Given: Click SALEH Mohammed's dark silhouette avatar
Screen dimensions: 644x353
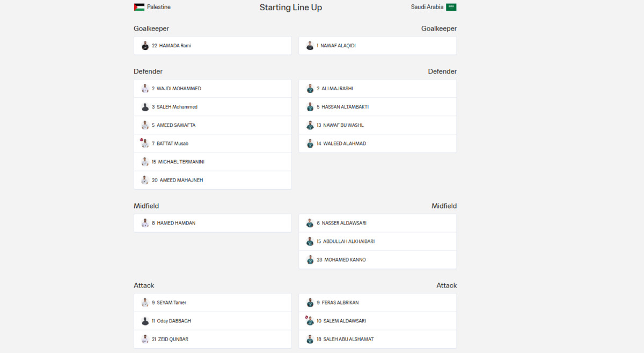Looking at the screenshot, I should [145, 107].
